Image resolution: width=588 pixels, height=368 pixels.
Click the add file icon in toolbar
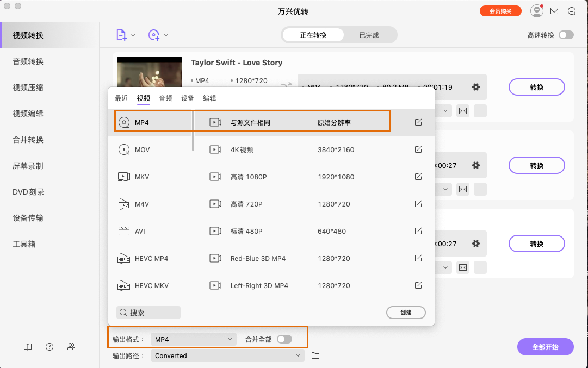point(122,34)
